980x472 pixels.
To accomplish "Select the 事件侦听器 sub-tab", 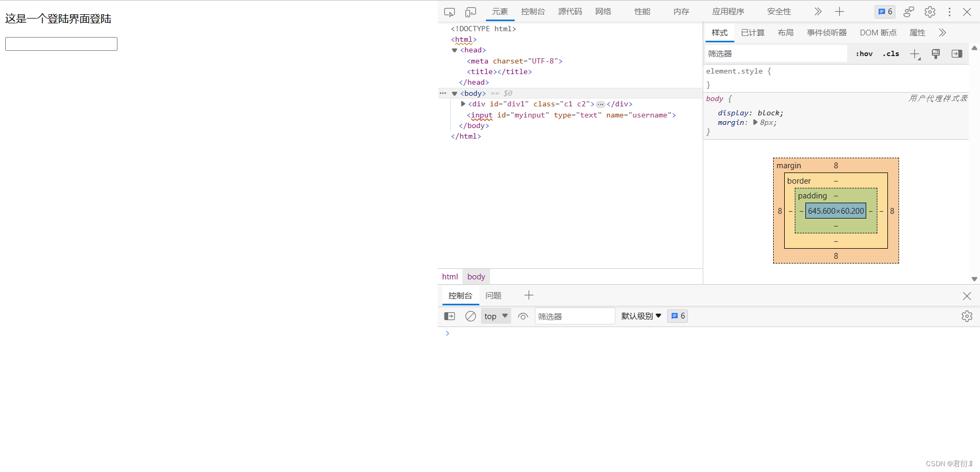I will (827, 33).
